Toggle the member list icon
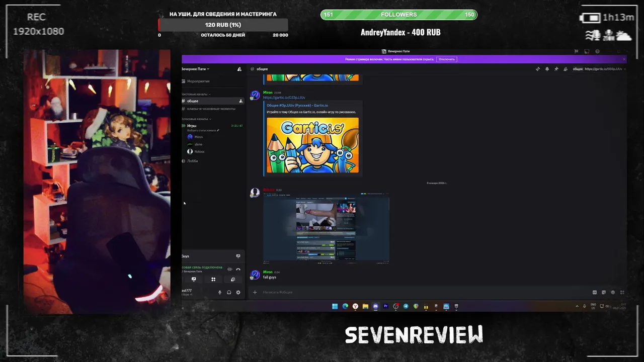 point(566,69)
